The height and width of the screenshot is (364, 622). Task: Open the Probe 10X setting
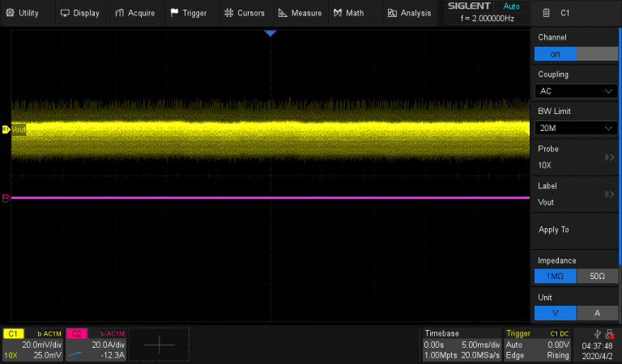click(576, 157)
